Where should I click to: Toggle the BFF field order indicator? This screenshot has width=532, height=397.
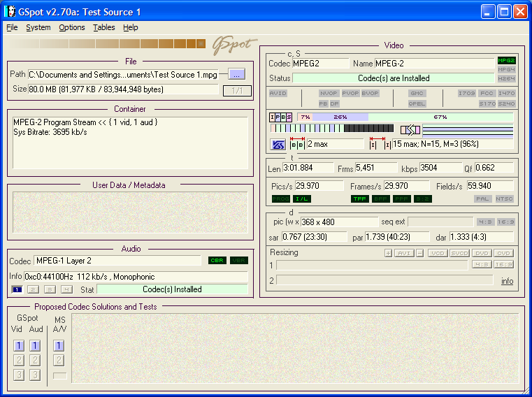[381, 198]
